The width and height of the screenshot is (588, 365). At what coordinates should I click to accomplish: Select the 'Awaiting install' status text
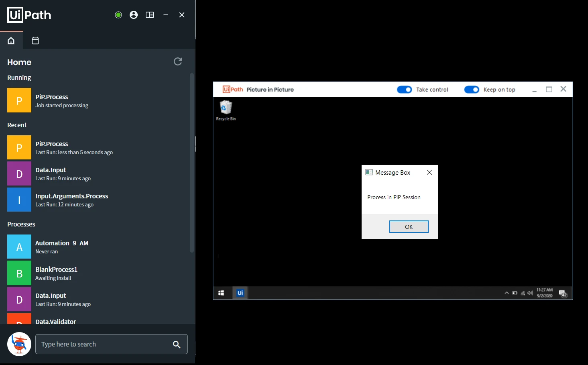(53, 278)
